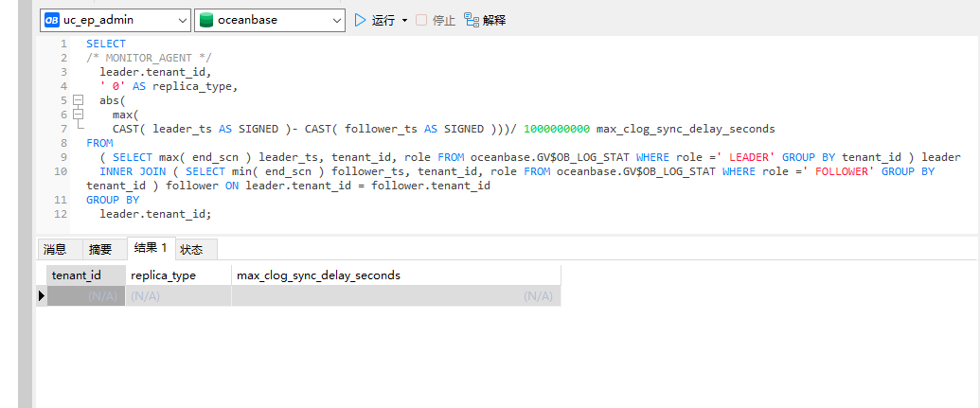The width and height of the screenshot is (980, 408).
Task: Open the Run options dropdown arrow
Action: coord(405,20)
